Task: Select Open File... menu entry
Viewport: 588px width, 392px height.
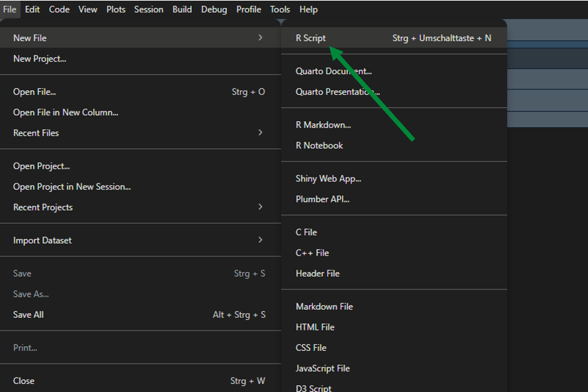Action: [140, 91]
